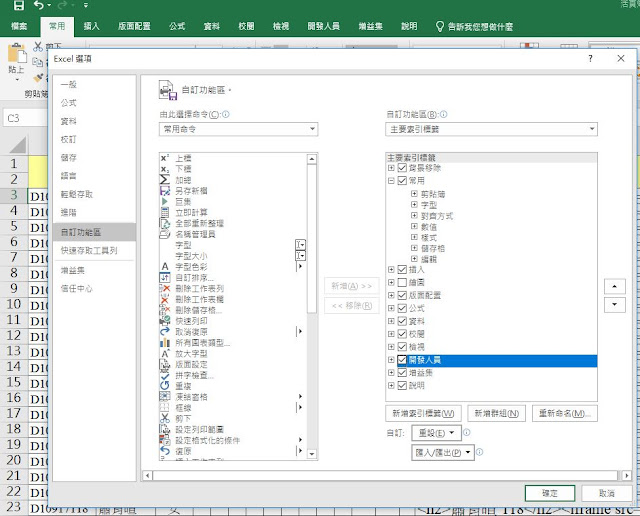Click the Paste 貼上 clipboard icon in the ribbon
Image resolution: width=640 pixels, height=516 pixels.
[17, 53]
